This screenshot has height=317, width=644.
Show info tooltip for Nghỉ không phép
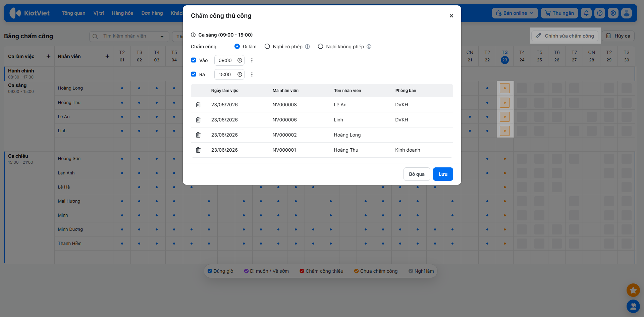point(369,47)
